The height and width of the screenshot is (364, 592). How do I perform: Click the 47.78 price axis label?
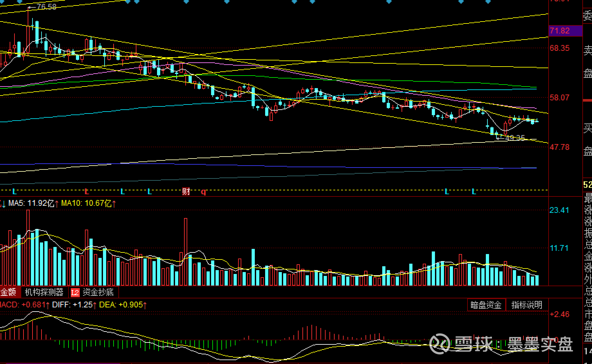[560, 147]
